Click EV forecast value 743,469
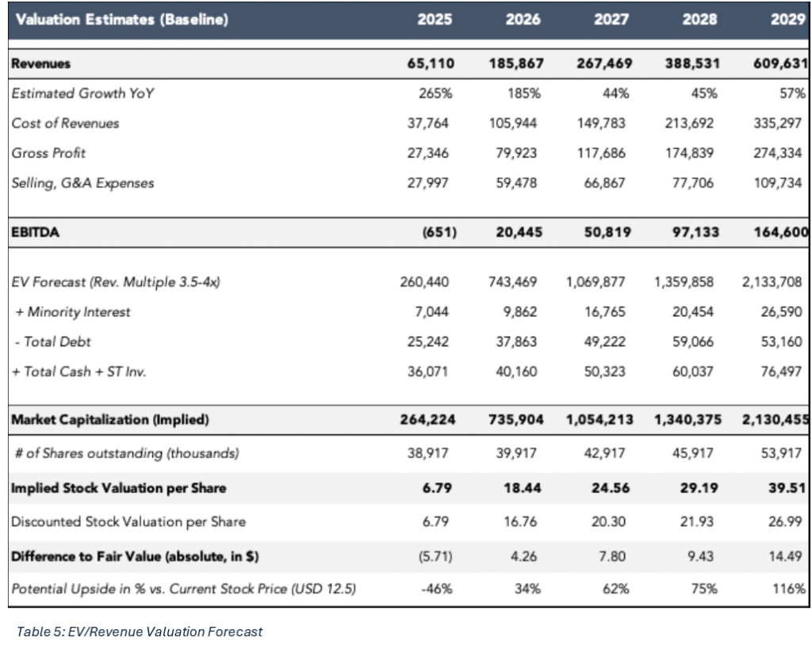Viewport: 812px width, 645px height. (x=513, y=282)
